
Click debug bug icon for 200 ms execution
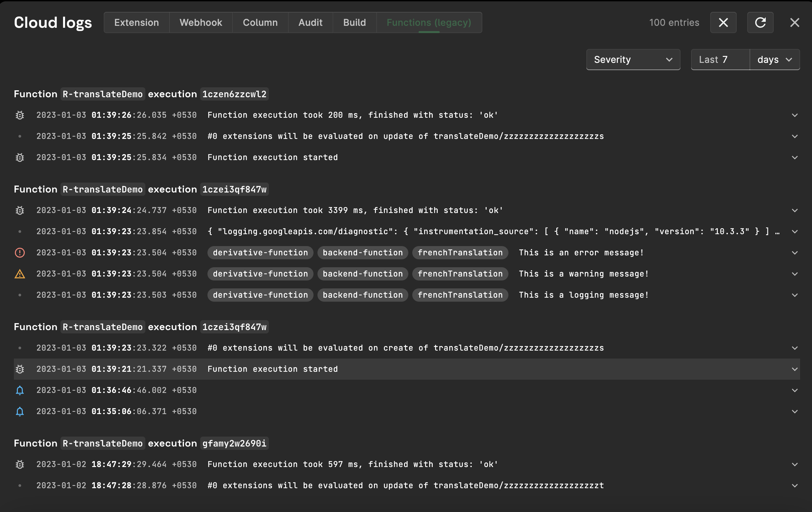point(20,115)
